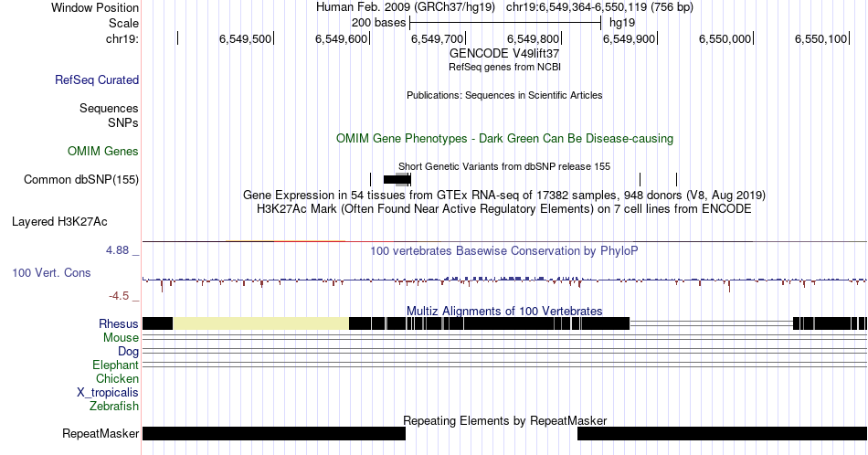Click the Scale track label
868x455 pixels.
point(123,23)
